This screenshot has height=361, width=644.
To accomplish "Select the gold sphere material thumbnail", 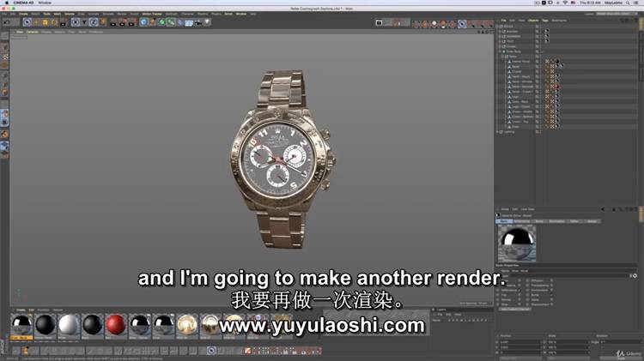I will 187,324.
